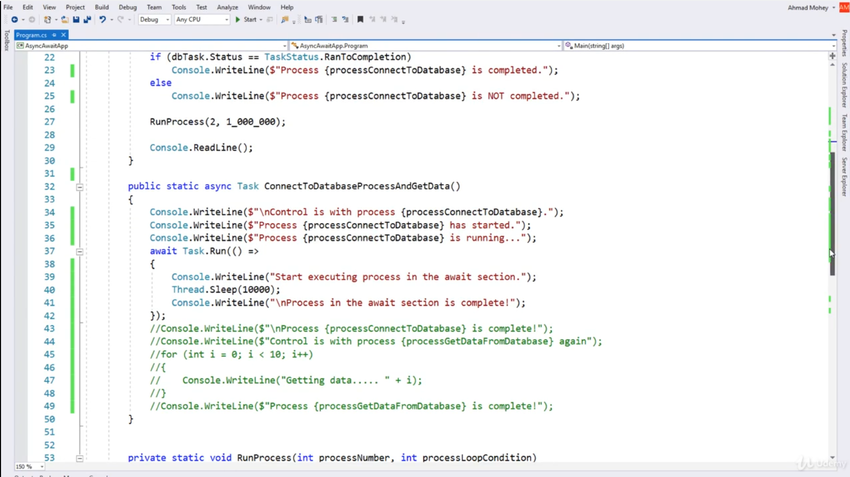This screenshot has height=477, width=850.
Task: Open the editor 150 % zoom dropdown
Action: pyautogui.click(x=29, y=466)
